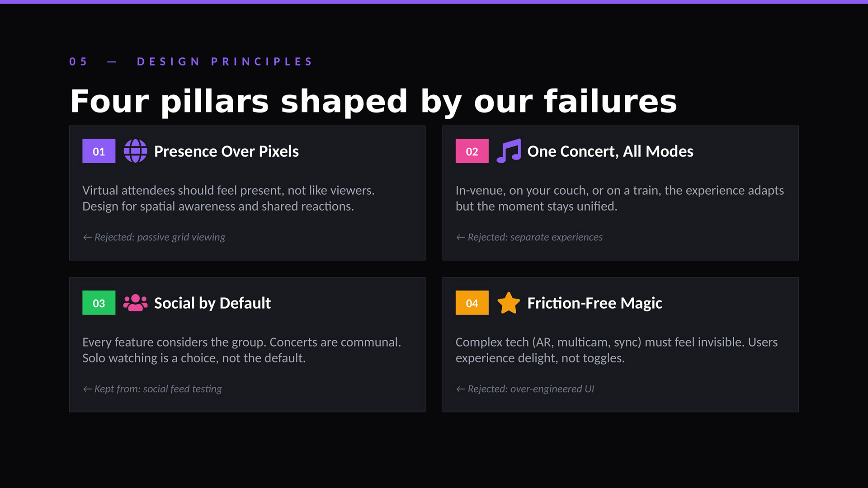Image resolution: width=868 pixels, height=488 pixels.
Task: Click the globe icon beside Presence Over Pixels
Action: (135, 151)
